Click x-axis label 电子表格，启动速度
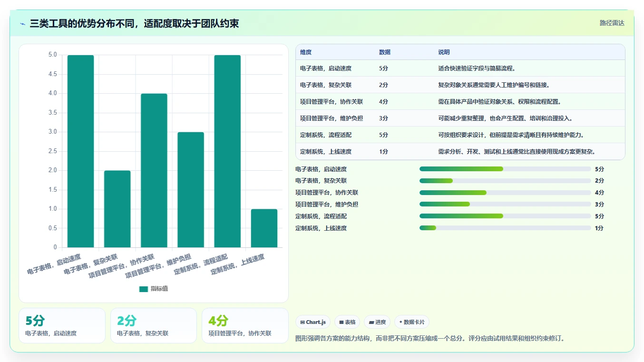644x362 pixels. 54,264
